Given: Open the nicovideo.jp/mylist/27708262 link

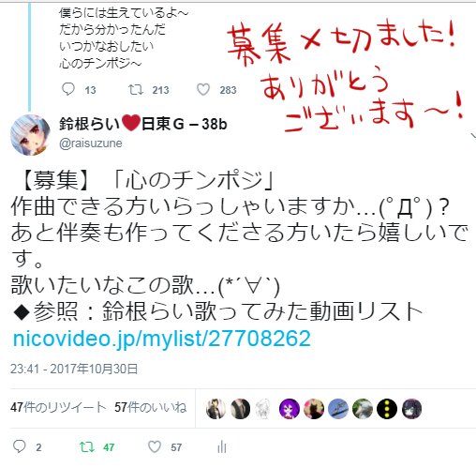Looking at the screenshot, I should [162, 339].
